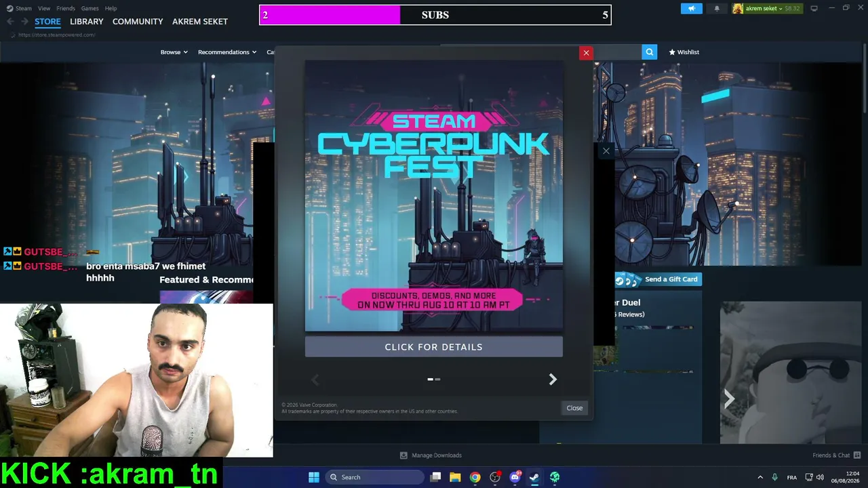Screen dimensions: 868x488
Task: Click the Wishlist star link
Action: [x=684, y=52]
